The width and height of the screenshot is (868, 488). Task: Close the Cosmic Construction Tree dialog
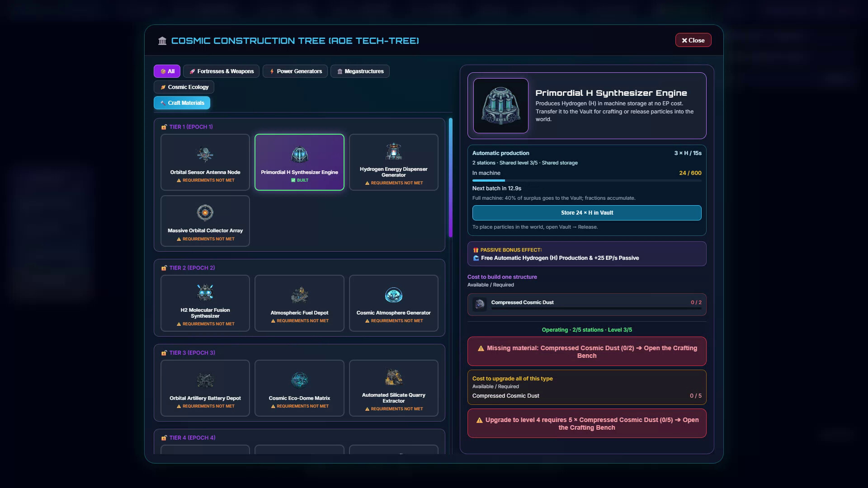click(693, 40)
